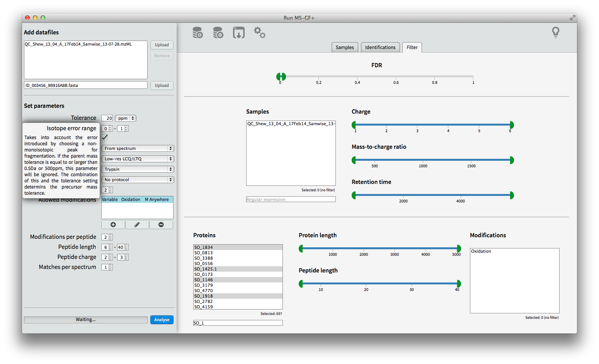Screen dimensions: 599x364
Task: Click the fasta file name field
Action: pos(86,85)
